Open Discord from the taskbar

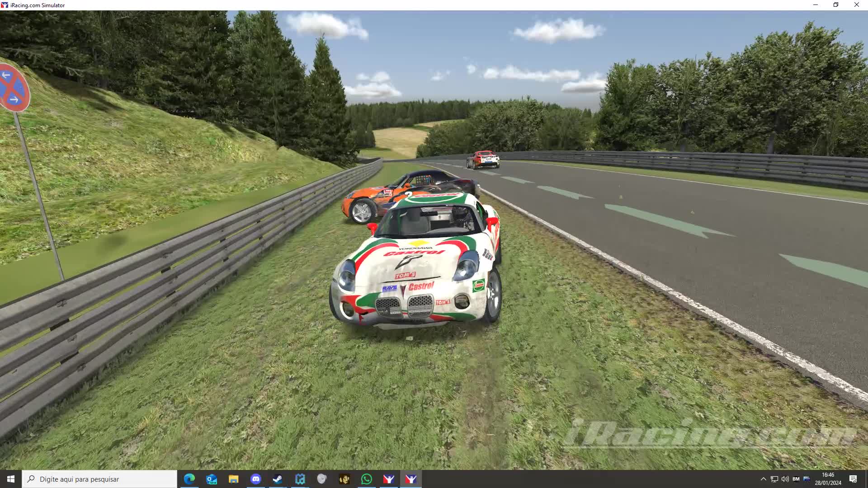pyautogui.click(x=256, y=479)
